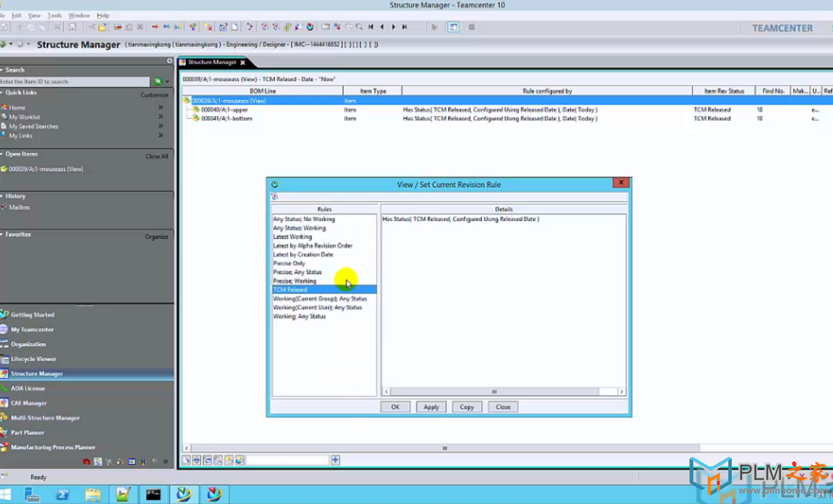Screen dimensions: 833x504
Task: Open ADA License application
Action: [x=27, y=388]
